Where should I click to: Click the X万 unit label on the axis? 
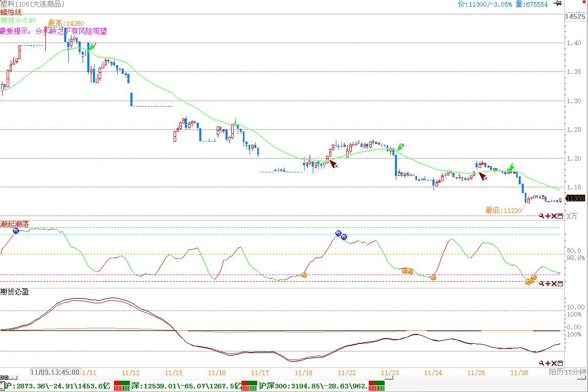click(571, 217)
